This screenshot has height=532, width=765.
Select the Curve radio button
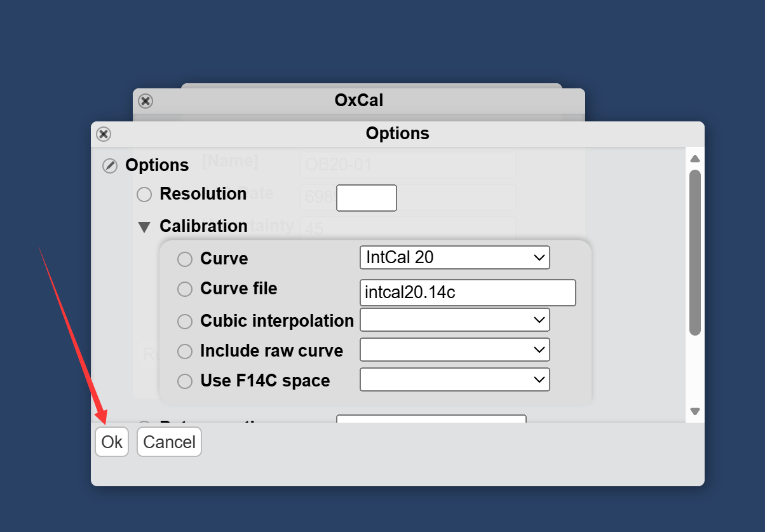[185, 259]
